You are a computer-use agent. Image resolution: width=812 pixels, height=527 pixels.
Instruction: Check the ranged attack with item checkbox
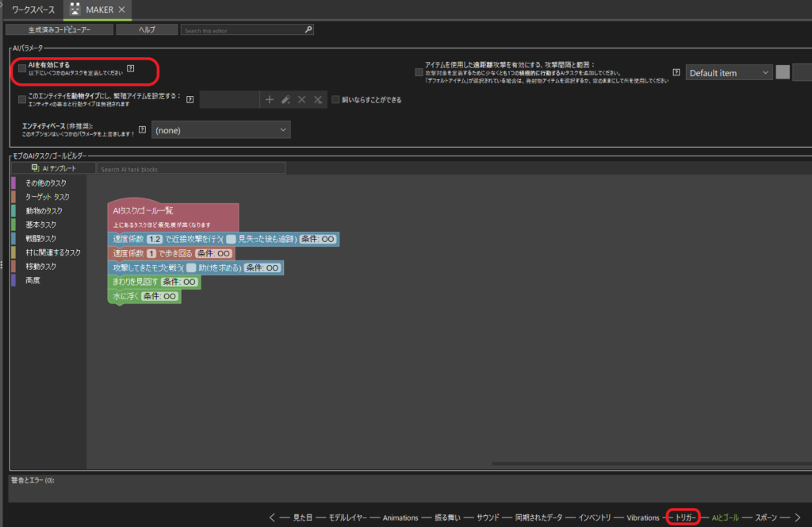tap(419, 72)
